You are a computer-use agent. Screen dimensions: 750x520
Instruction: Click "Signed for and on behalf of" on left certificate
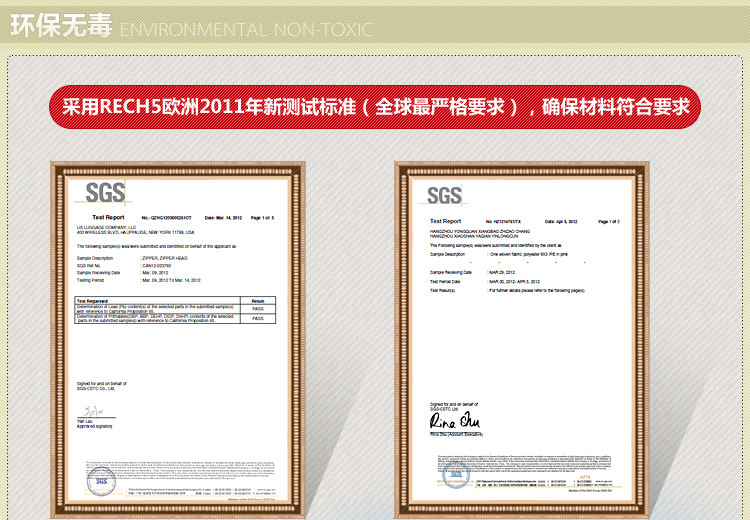102,384
